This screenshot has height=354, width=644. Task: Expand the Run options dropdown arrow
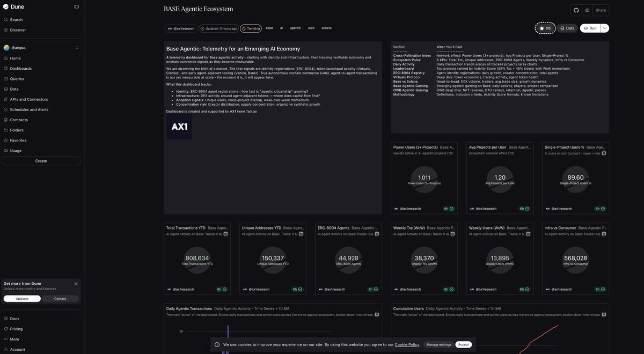coord(605,28)
